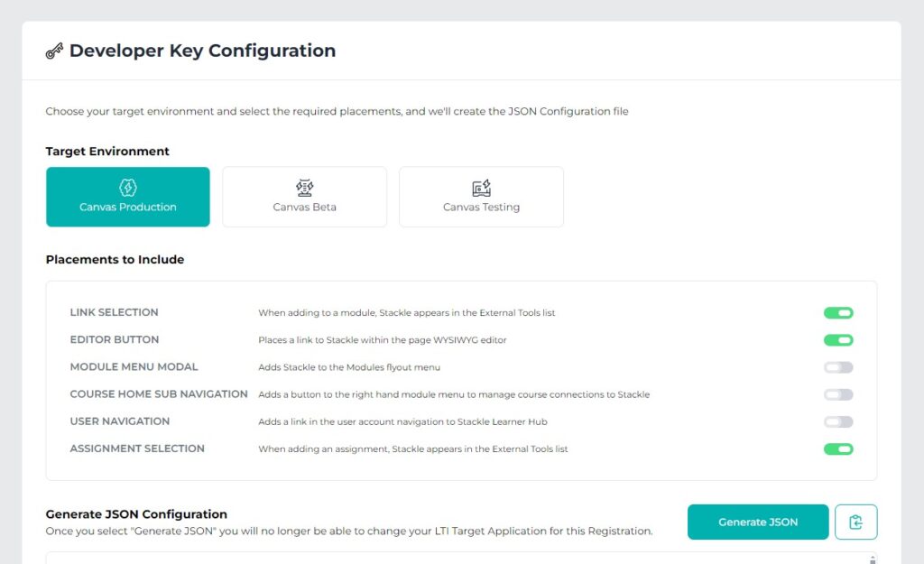Click the monitor icon on the Canvas Beta card
Viewport: 924px width, 564px height.
(x=304, y=185)
